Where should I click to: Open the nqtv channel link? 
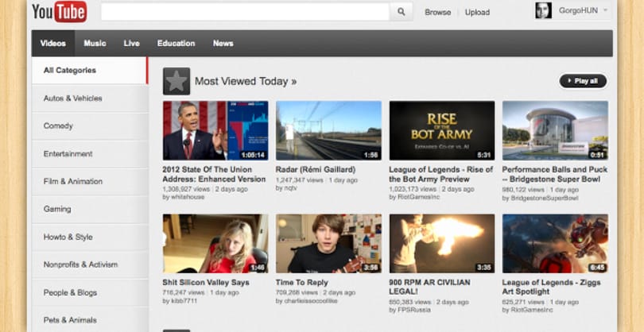pos(290,188)
